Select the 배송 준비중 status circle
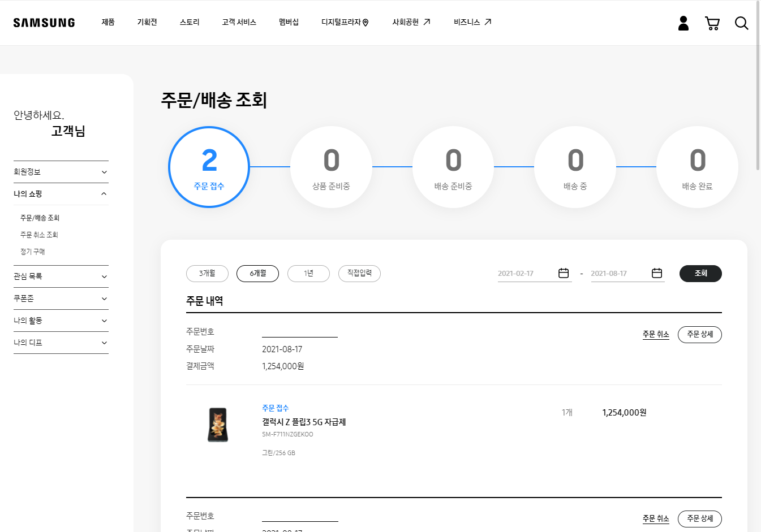Screen dimensions: 761x532 click(x=453, y=167)
